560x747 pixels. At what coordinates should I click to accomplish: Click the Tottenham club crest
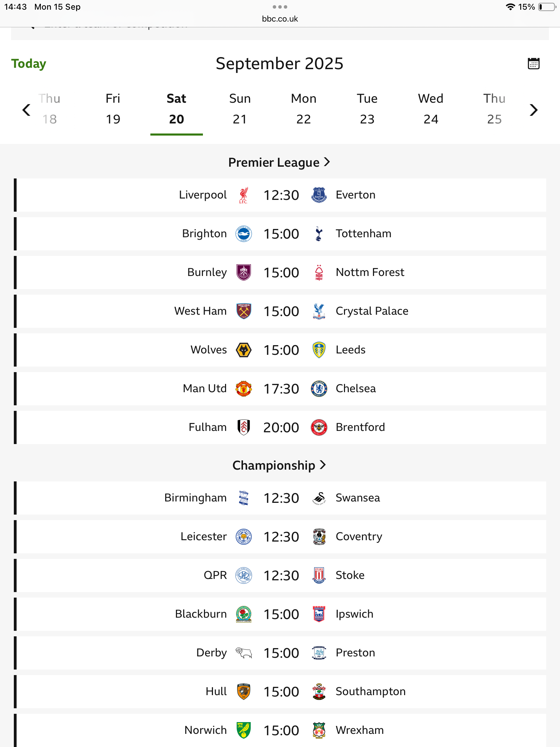[319, 234]
